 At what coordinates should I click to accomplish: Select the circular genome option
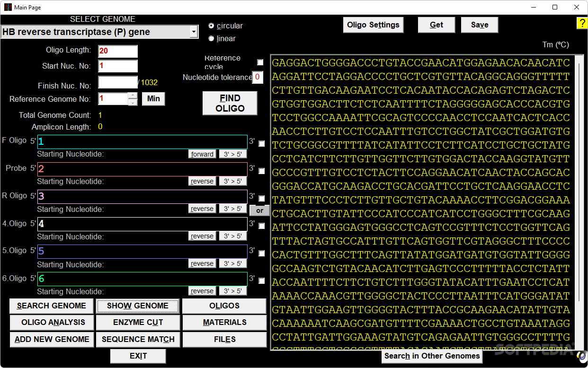point(211,26)
